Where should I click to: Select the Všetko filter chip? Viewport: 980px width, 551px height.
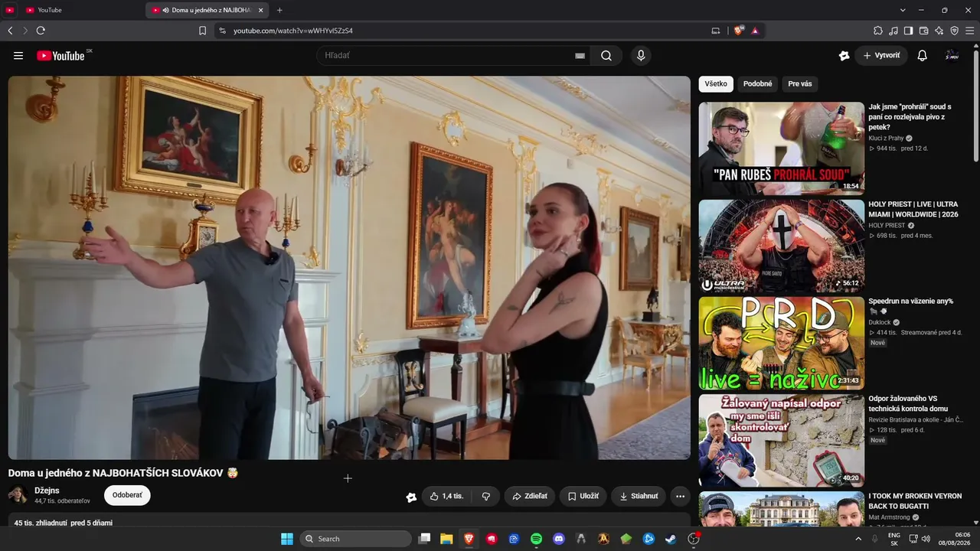[716, 83]
